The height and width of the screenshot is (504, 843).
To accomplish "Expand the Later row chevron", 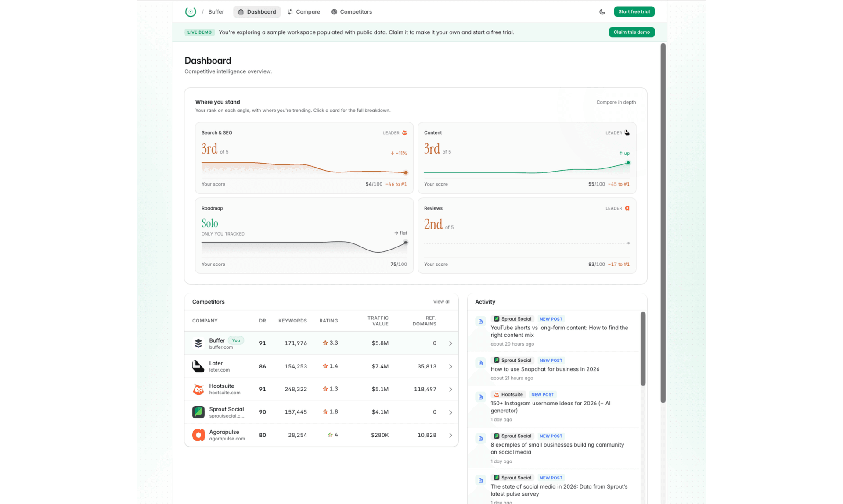I will pos(450,366).
